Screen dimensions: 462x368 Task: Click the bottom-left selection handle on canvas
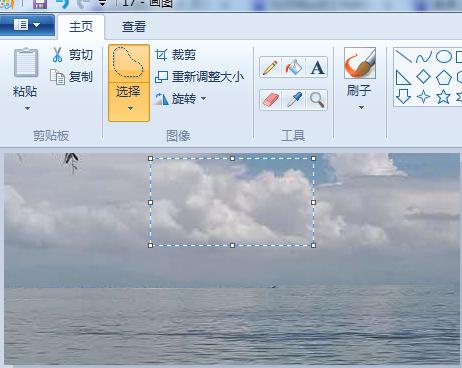click(151, 245)
